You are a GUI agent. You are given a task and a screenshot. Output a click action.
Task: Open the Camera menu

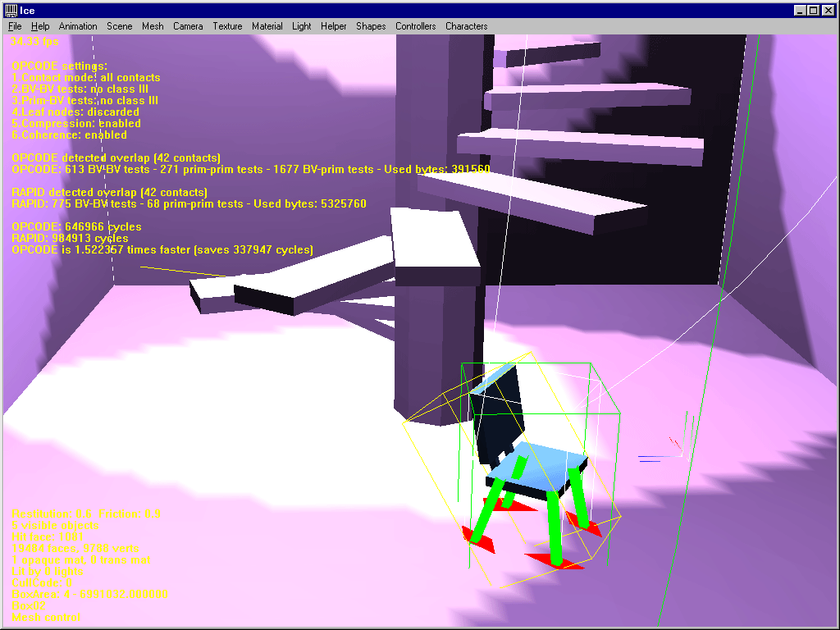pyautogui.click(x=188, y=26)
